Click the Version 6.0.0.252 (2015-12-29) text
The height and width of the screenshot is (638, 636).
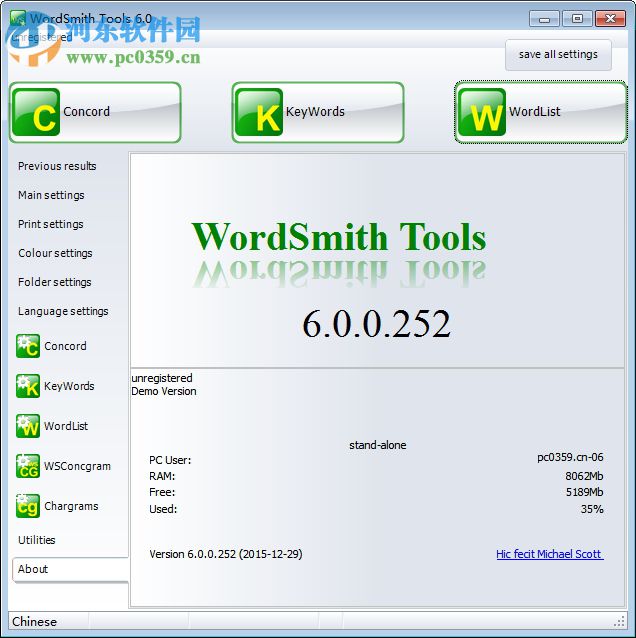226,554
